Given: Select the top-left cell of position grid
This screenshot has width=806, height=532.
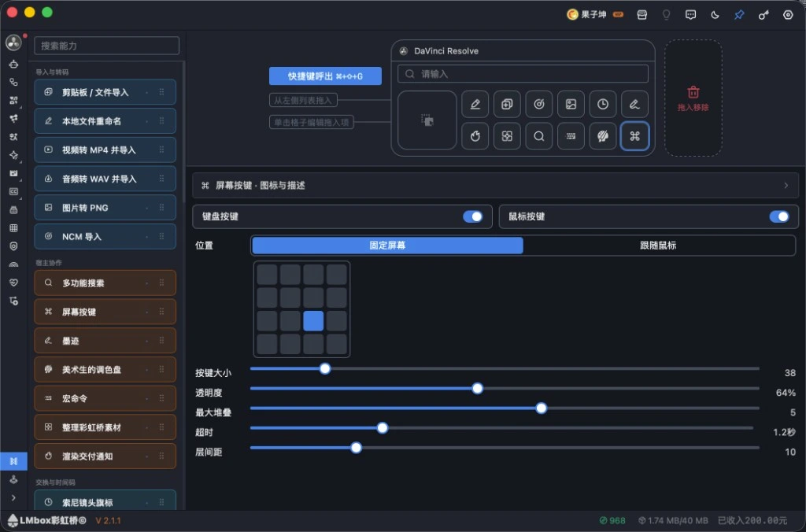Looking at the screenshot, I should (x=267, y=275).
